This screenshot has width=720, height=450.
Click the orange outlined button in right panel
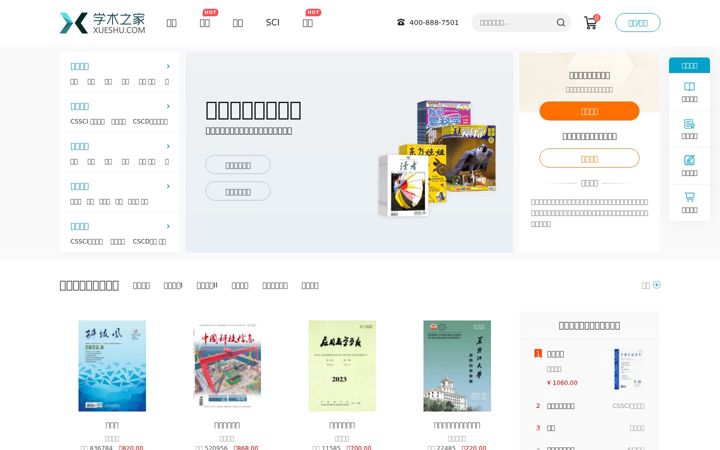point(589,158)
